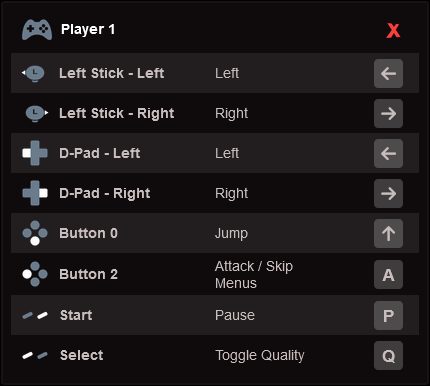The height and width of the screenshot is (386, 430).
Task: Select the Button 0 row label
Action: (88, 233)
